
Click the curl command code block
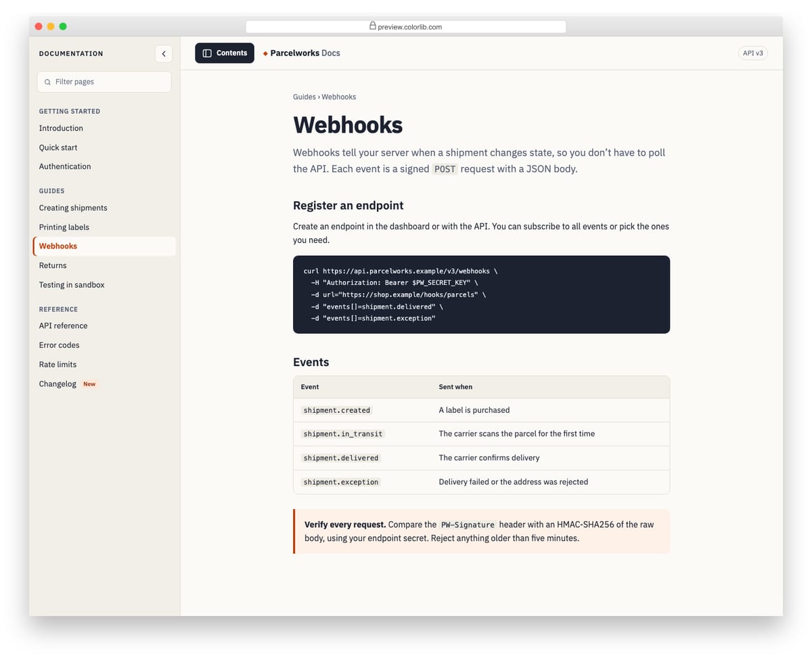[481, 294]
